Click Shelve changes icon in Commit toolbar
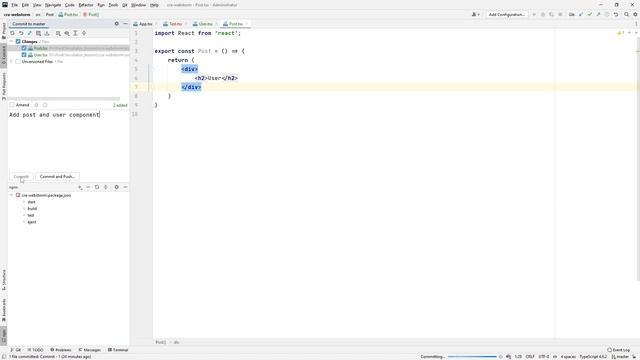The height and width of the screenshot is (360, 640). pos(47,33)
